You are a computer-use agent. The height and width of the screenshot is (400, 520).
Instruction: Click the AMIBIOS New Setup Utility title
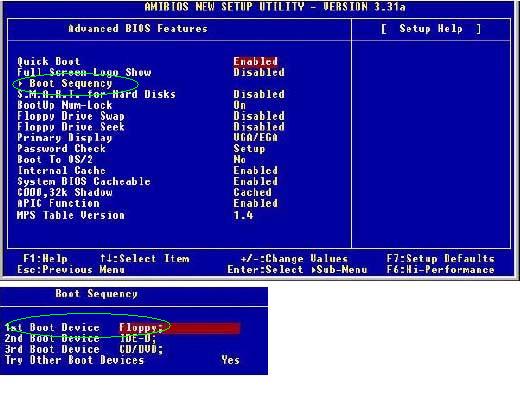275,7
